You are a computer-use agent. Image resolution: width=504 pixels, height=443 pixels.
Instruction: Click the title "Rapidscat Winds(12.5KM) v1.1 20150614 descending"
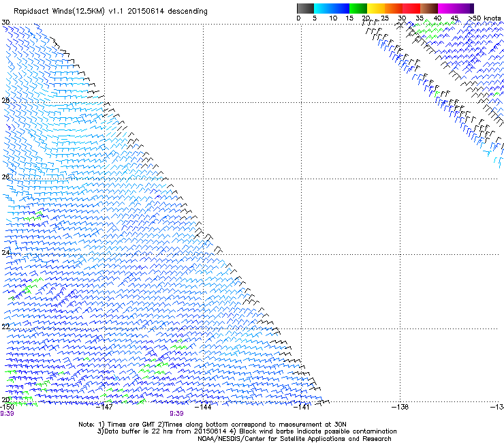click(x=110, y=11)
